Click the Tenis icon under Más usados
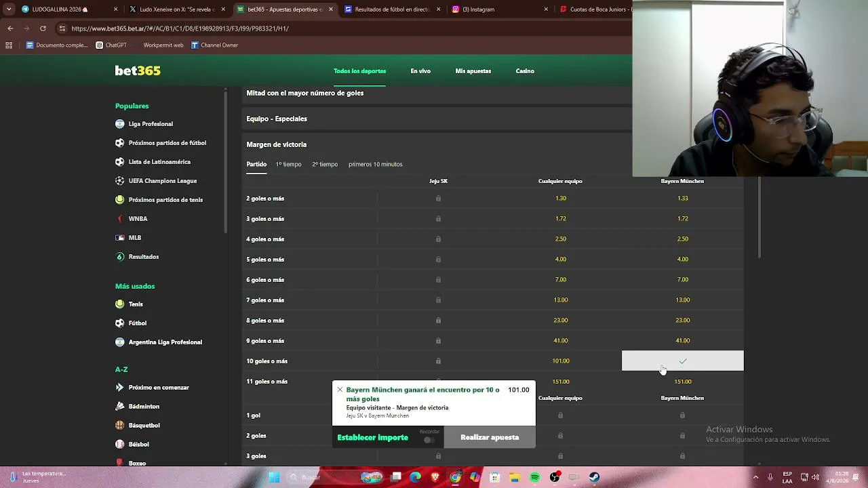Image resolution: width=868 pixels, height=488 pixels. pos(120,304)
